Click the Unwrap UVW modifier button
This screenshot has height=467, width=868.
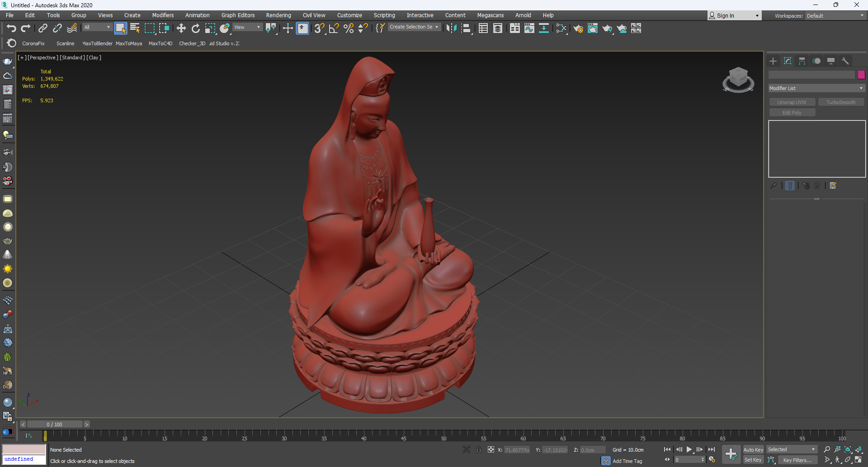coord(792,102)
